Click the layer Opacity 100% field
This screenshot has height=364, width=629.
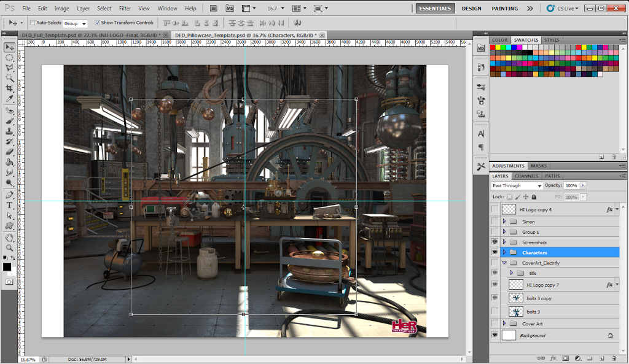coord(572,185)
